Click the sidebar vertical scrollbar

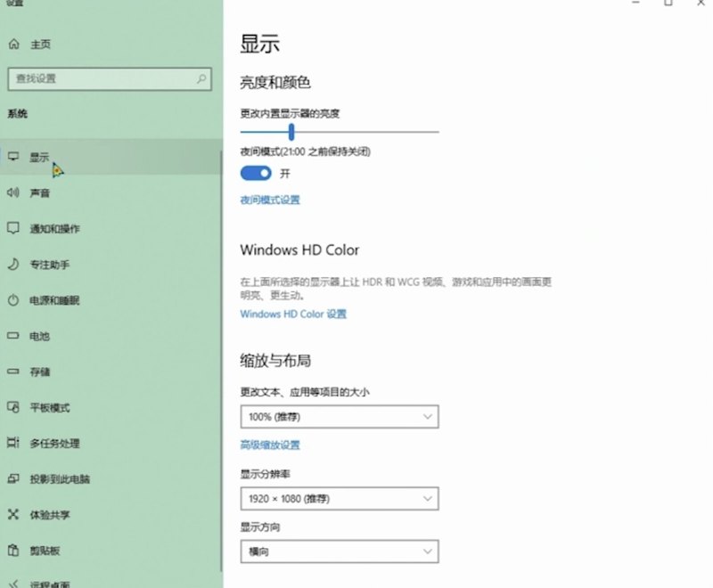click(x=221, y=361)
